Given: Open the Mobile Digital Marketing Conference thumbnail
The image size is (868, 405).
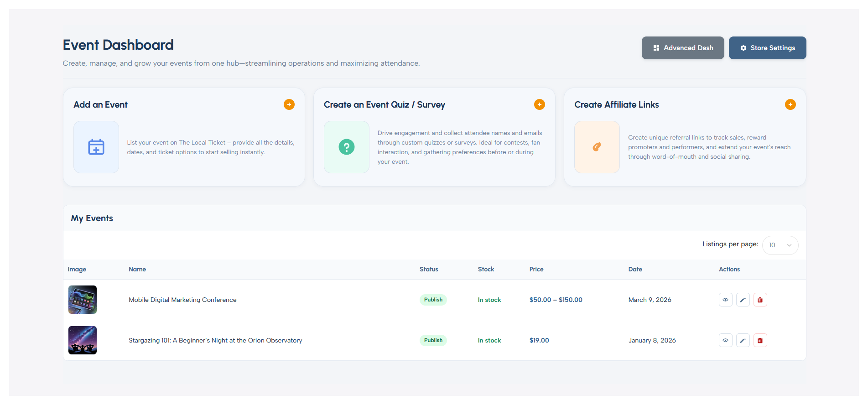Looking at the screenshot, I should (83, 300).
